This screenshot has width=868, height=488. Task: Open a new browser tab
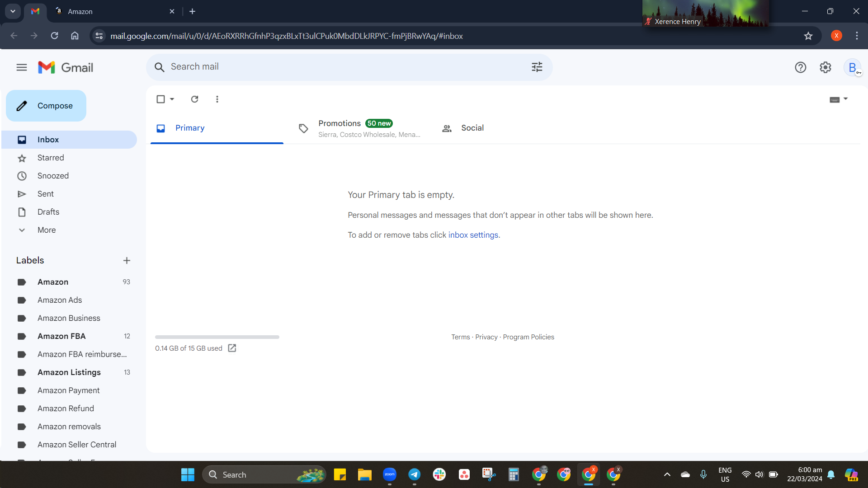pos(193,11)
